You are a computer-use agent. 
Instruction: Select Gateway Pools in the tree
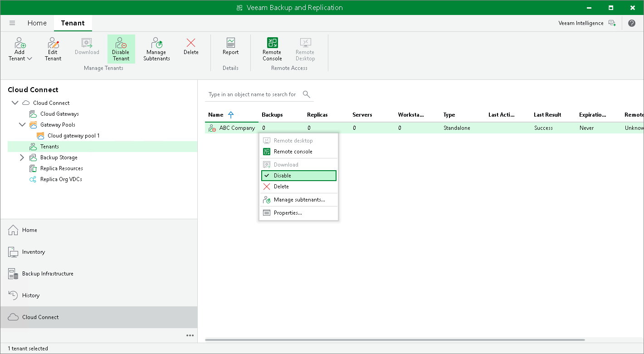pyautogui.click(x=58, y=125)
